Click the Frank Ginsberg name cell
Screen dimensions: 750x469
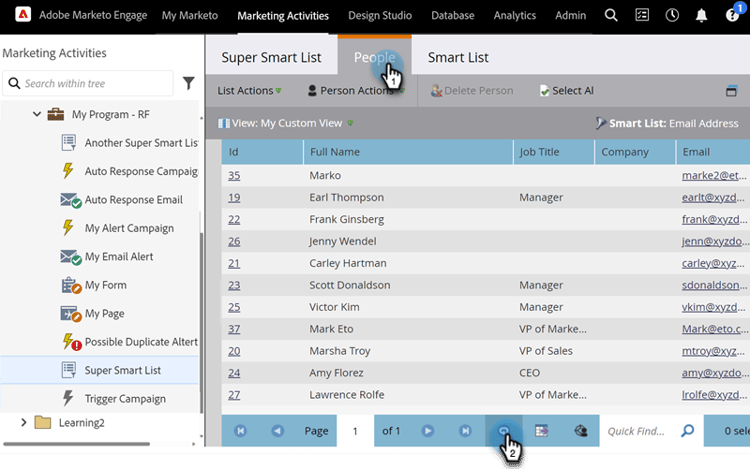point(346,219)
